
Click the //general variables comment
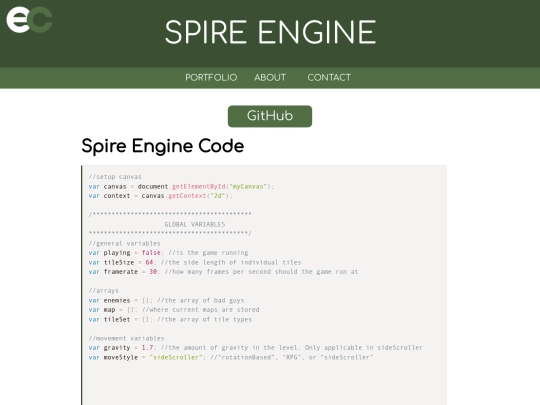pyautogui.click(x=124, y=243)
